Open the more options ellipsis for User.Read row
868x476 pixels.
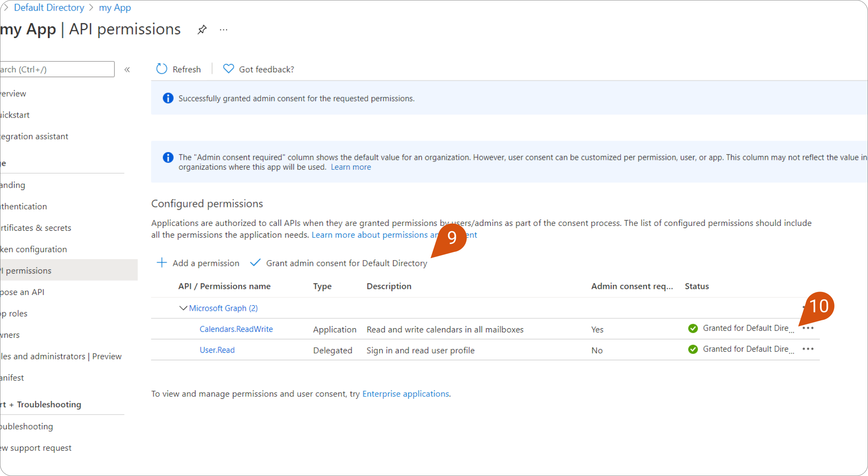tap(808, 349)
